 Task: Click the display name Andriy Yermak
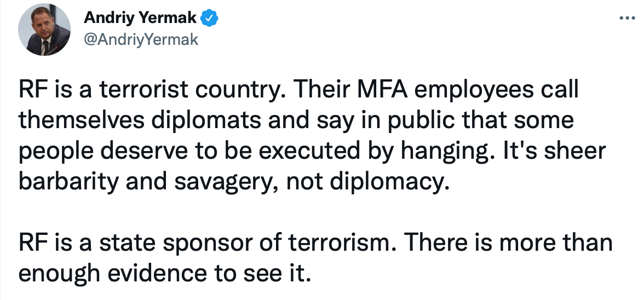(x=140, y=19)
